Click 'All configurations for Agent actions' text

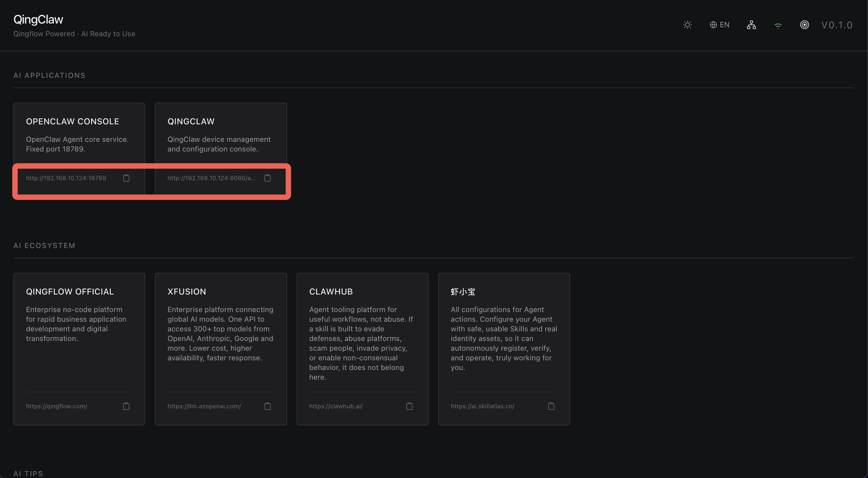[504, 339]
